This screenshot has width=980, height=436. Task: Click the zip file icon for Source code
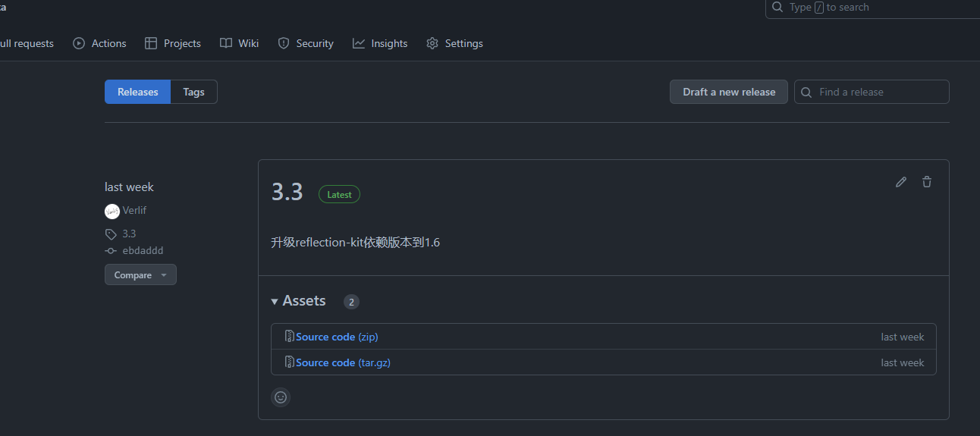pyautogui.click(x=289, y=337)
